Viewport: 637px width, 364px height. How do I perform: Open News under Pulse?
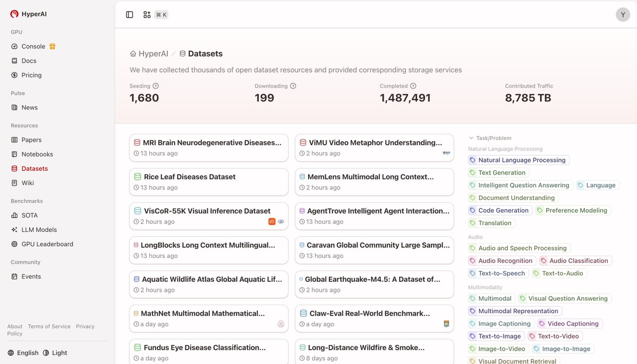pyautogui.click(x=24, y=108)
